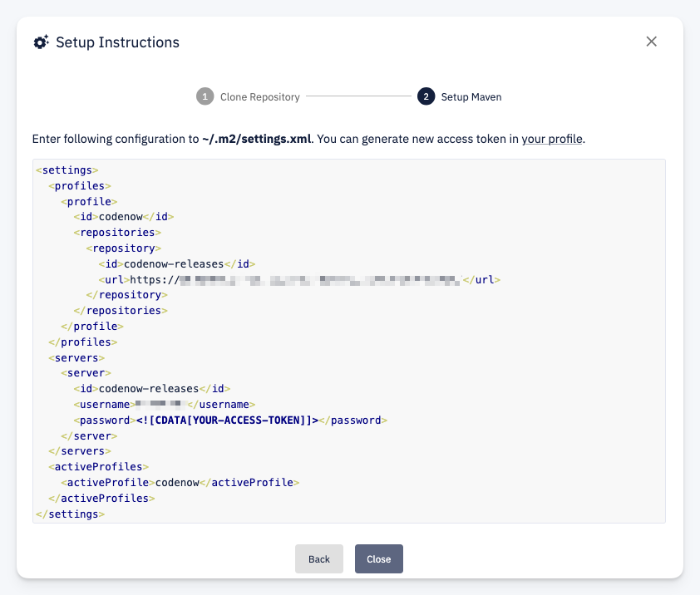
Task: Click the server id codenow-releases line
Action: [x=152, y=389]
